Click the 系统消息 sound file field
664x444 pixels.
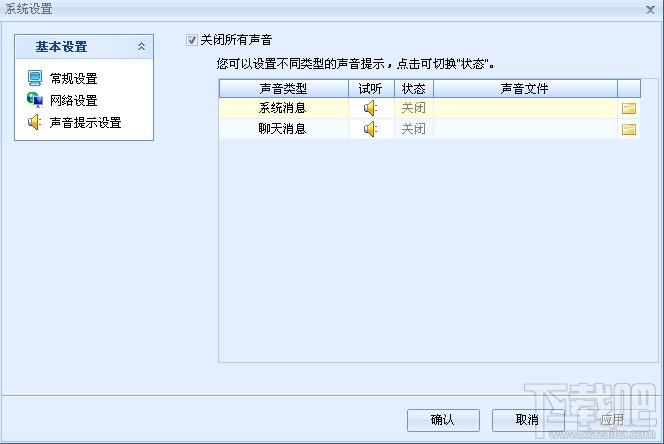[525, 108]
